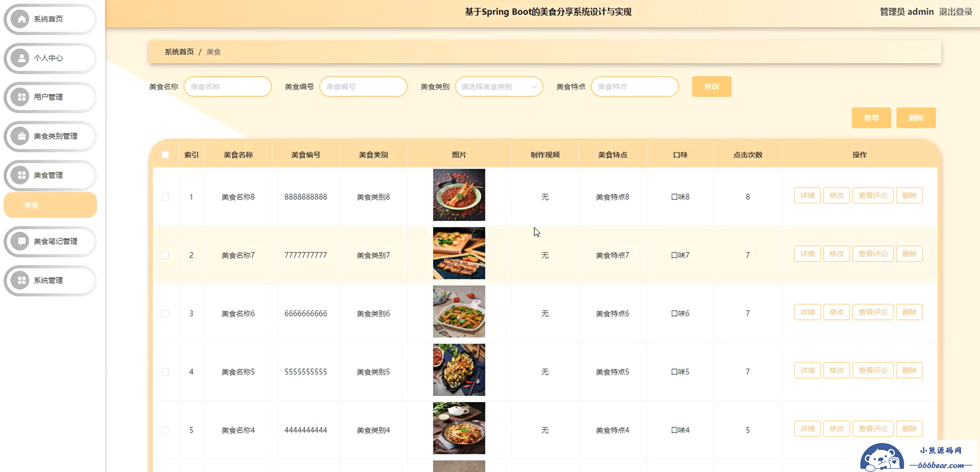Image resolution: width=980 pixels, height=472 pixels.
Task: Check the row for 美食名称6
Action: (165, 313)
